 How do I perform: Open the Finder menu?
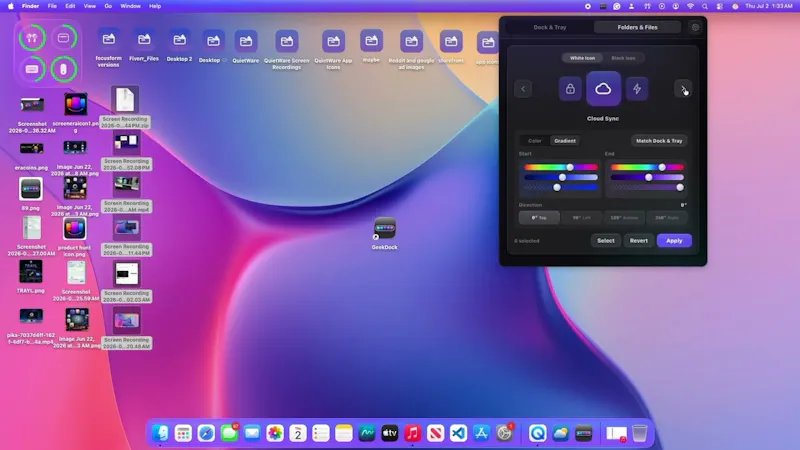tap(30, 6)
